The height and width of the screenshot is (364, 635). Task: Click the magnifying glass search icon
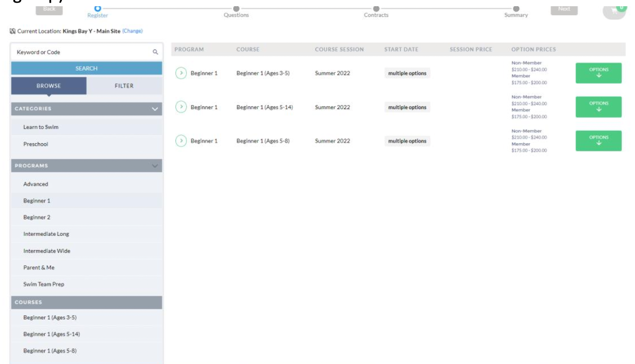point(155,52)
